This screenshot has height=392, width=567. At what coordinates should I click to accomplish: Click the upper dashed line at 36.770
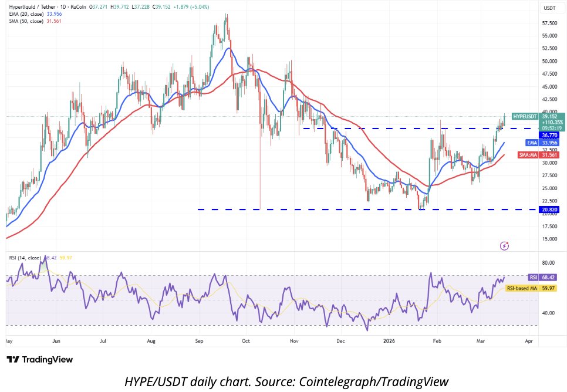[x=420, y=129]
